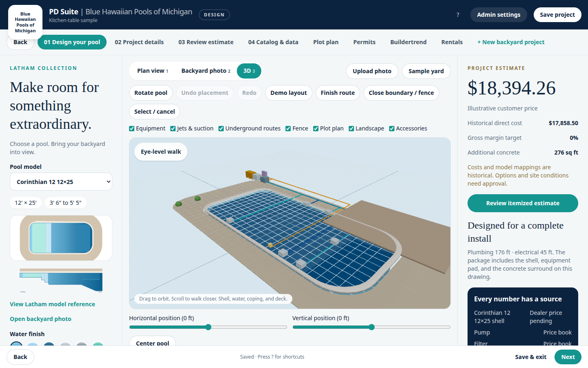Viewport: 588px width, 368px height.
Task: Toggle the Equipment checkbox
Action: (x=132, y=129)
